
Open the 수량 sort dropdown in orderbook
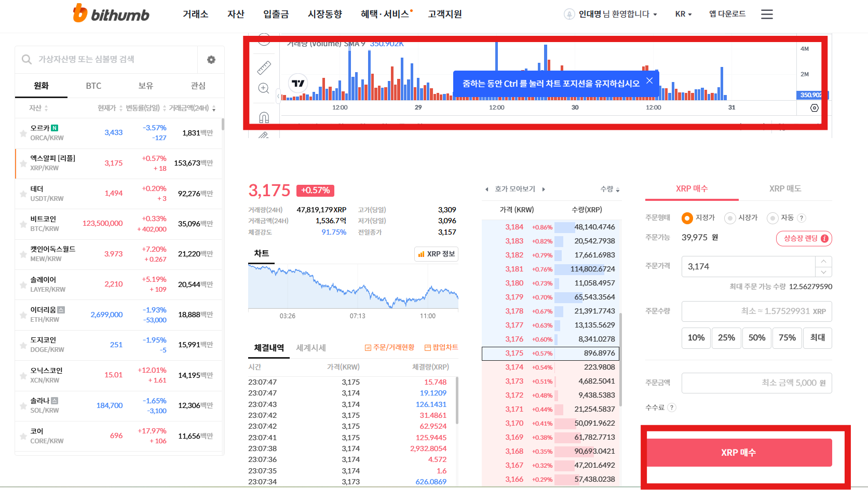point(610,189)
